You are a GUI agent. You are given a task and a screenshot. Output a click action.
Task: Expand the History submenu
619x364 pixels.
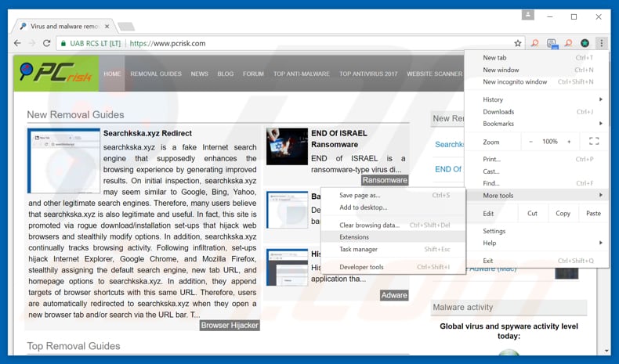[x=537, y=99]
